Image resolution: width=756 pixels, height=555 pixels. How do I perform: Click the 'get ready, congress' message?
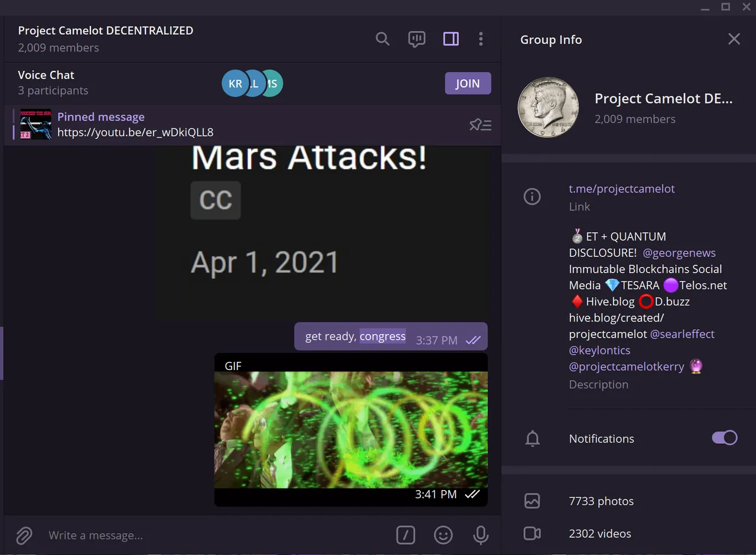click(390, 336)
